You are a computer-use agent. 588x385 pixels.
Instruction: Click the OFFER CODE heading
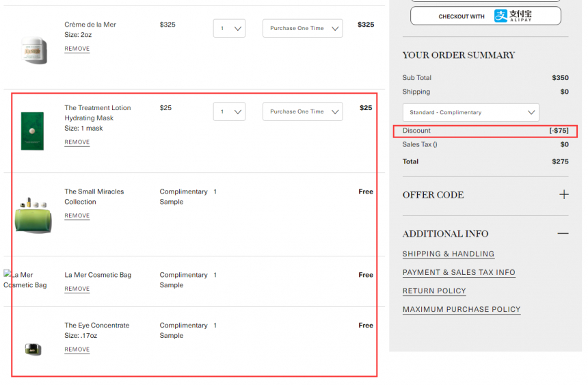click(x=433, y=195)
